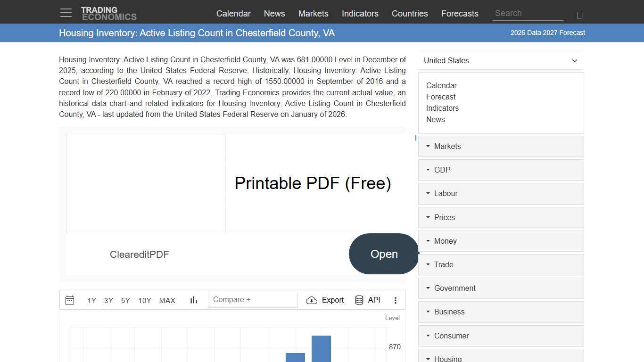Image resolution: width=644 pixels, height=362 pixels.
Task: Show the MAX chart time range
Action: (x=167, y=301)
